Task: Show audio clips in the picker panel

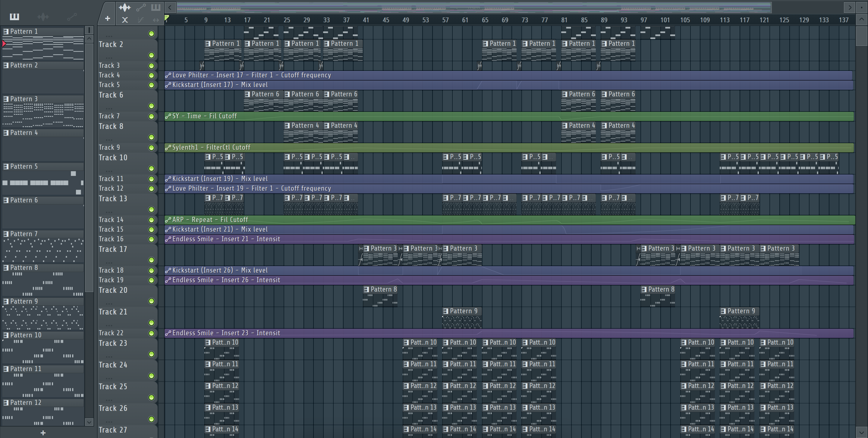Action: [x=43, y=17]
